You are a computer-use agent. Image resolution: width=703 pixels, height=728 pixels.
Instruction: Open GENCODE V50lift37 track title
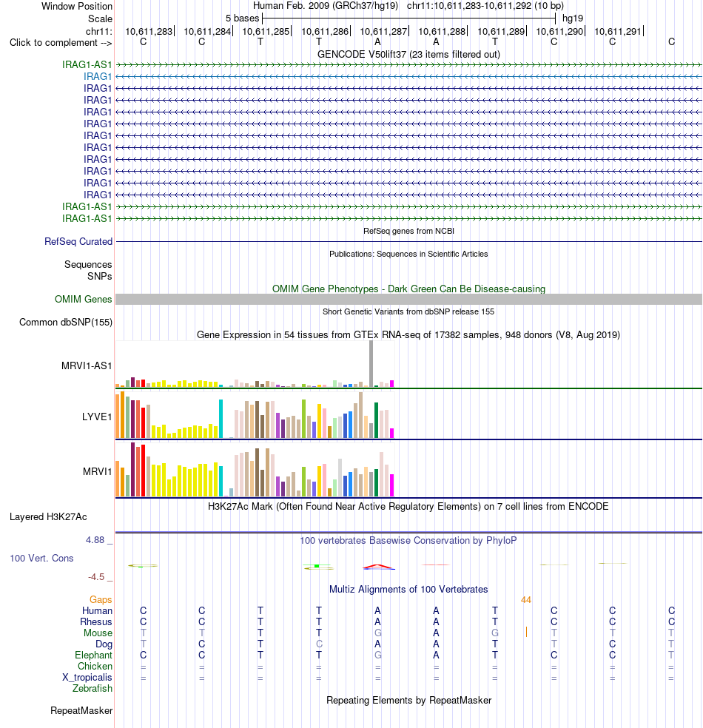408,54
